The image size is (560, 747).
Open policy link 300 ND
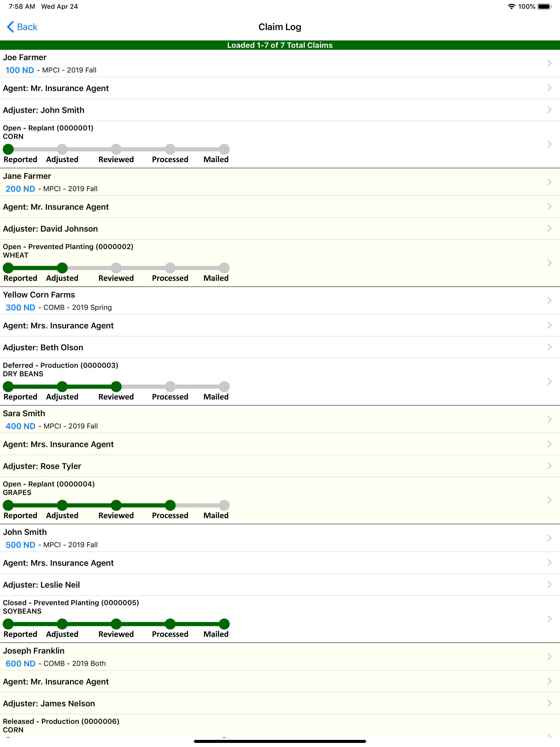[x=20, y=307]
